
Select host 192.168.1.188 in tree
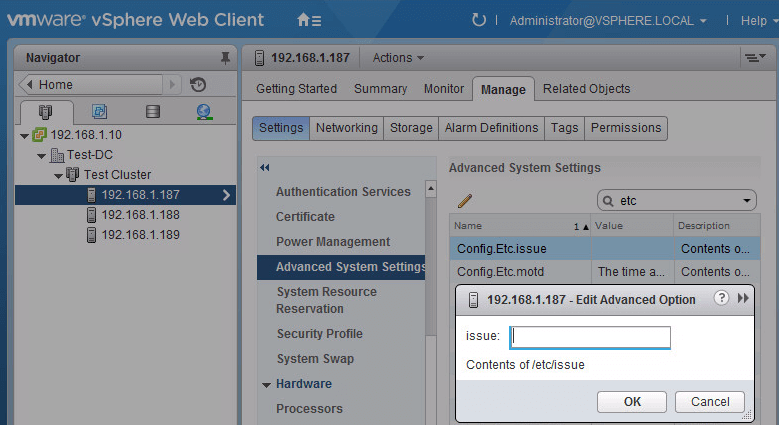(140, 215)
